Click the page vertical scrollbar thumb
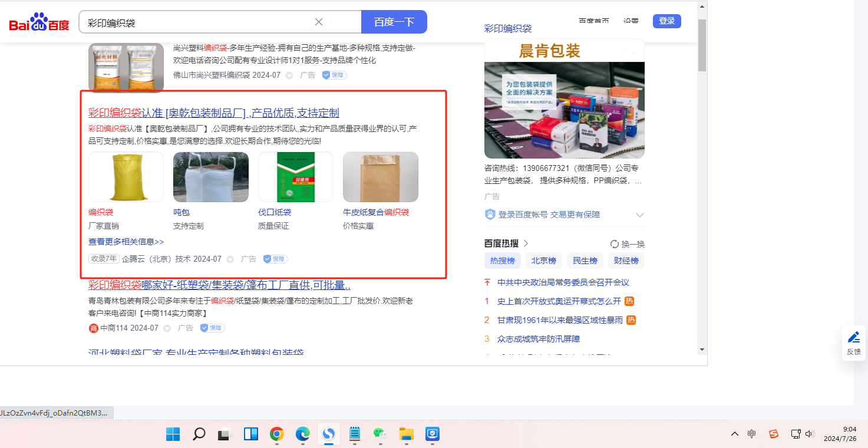Viewport: 868px width, 448px height. [x=702, y=44]
